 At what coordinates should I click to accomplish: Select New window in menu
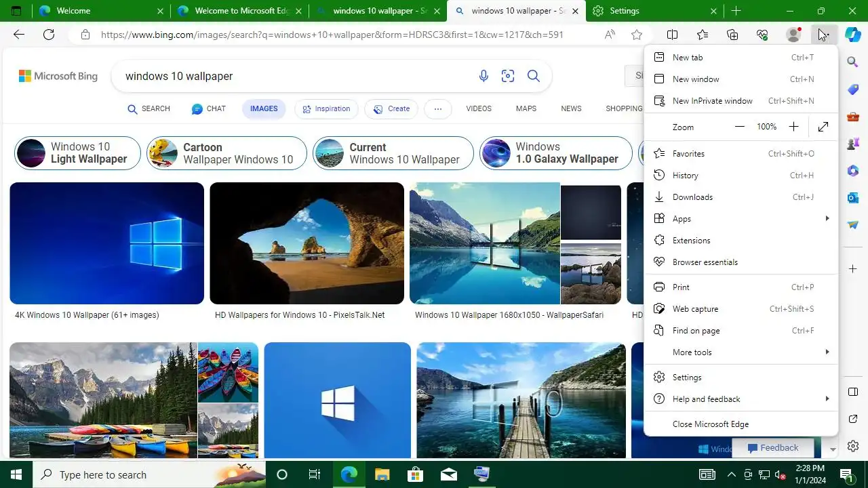coord(741,79)
